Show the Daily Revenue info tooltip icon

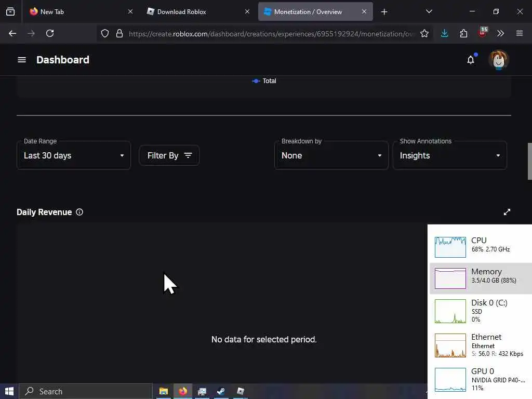pyautogui.click(x=79, y=212)
